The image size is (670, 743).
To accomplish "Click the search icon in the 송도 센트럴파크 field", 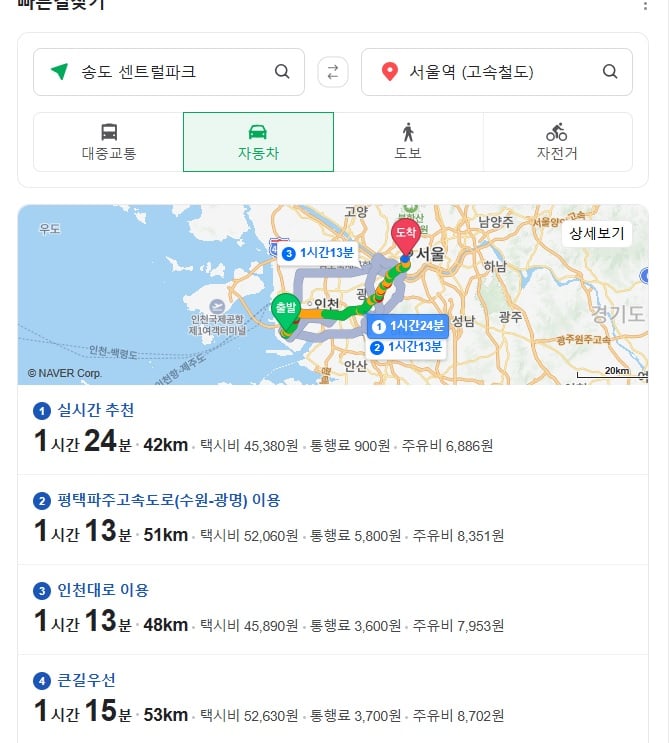I will 282,72.
